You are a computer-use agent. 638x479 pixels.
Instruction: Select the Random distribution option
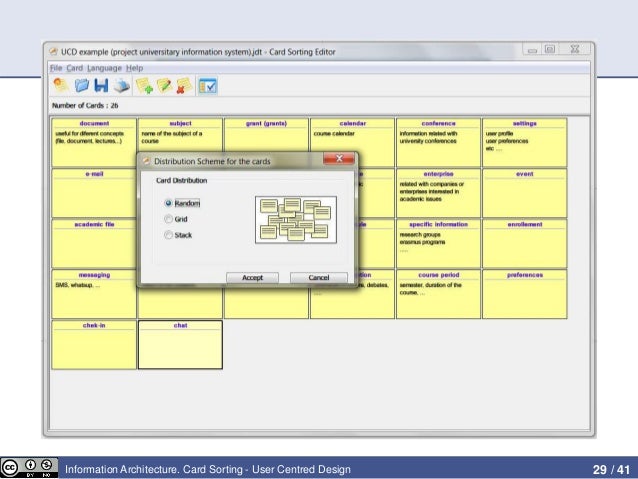click(168, 203)
